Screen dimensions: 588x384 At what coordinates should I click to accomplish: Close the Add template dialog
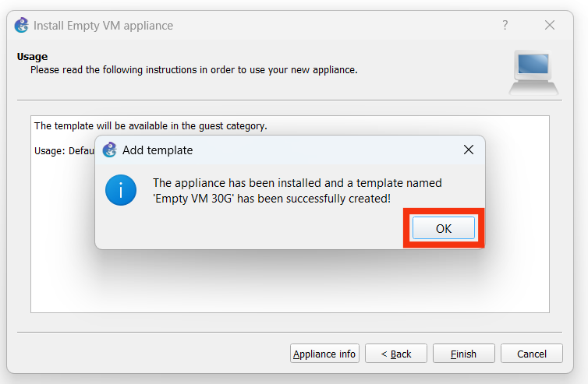tap(468, 150)
